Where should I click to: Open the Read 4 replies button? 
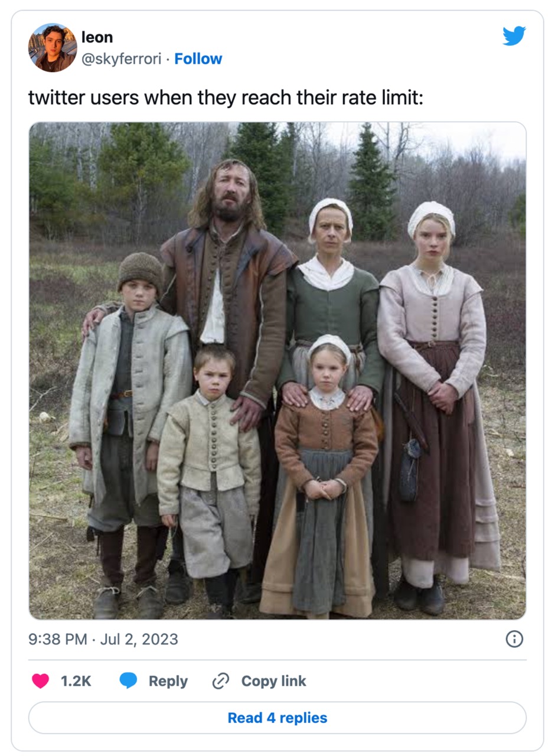[x=277, y=718]
